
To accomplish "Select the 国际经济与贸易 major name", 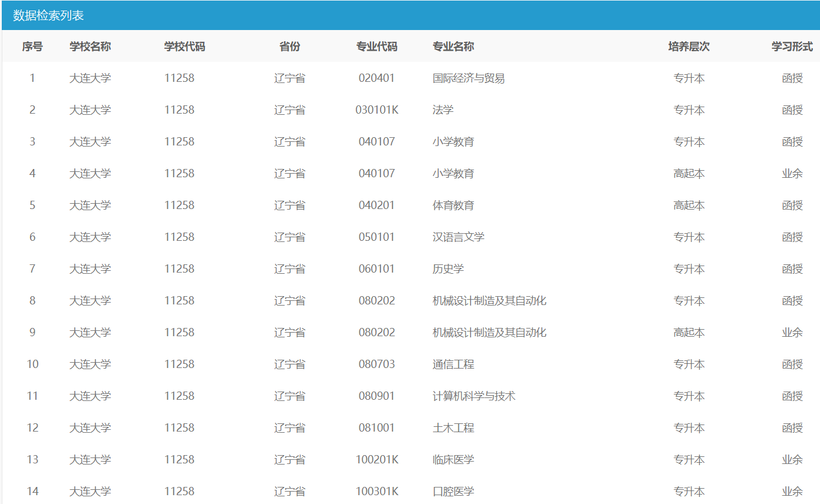I will pos(469,78).
